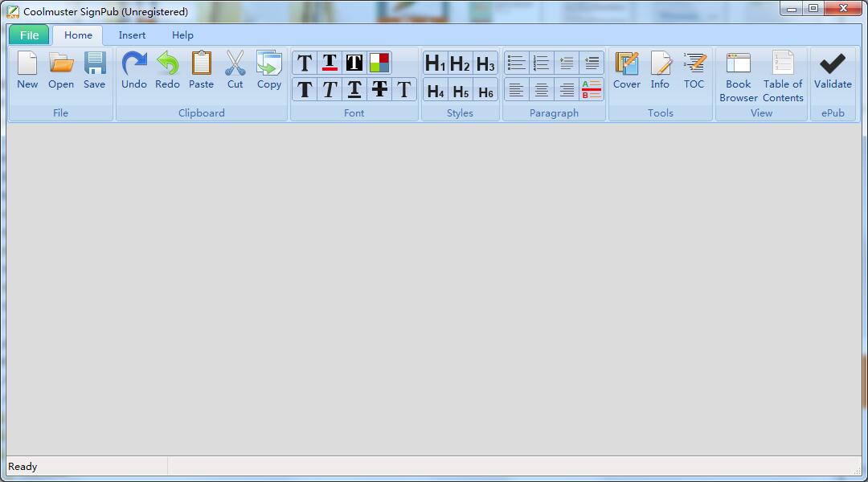The width and height of the screenshot is (868, 482).
Task: Show the Table of Contents panel
Action: pos(783,77)
